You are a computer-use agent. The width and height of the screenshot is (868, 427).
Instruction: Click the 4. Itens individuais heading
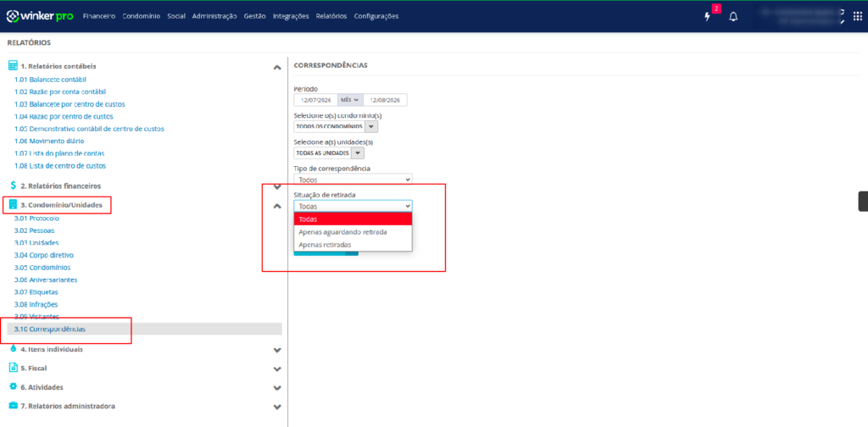(52, 350)
